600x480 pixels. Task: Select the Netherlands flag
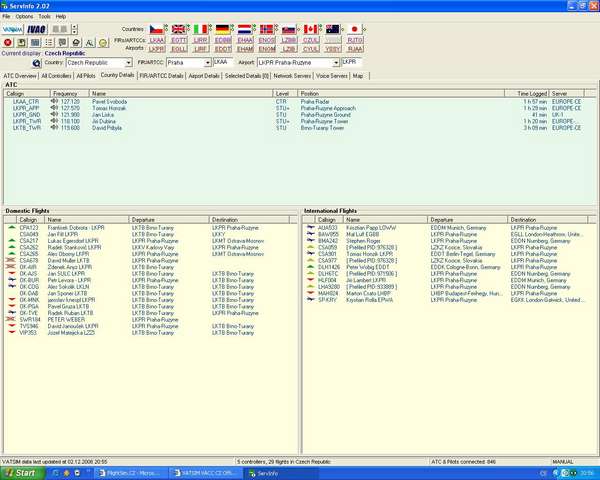(244, 29)
